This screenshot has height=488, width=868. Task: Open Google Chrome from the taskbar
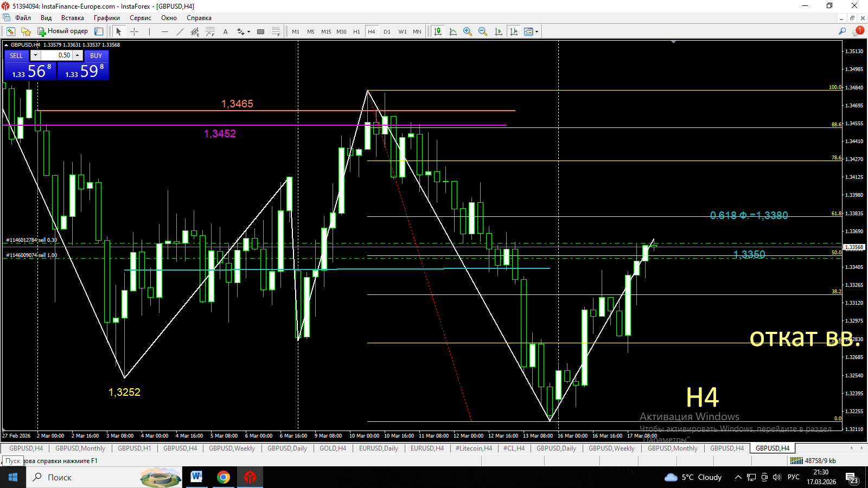[x=223, y=477]
